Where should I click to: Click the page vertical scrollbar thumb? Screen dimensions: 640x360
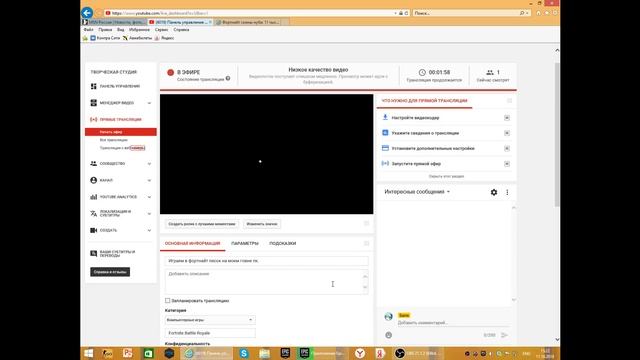click(x=557, y=135)
